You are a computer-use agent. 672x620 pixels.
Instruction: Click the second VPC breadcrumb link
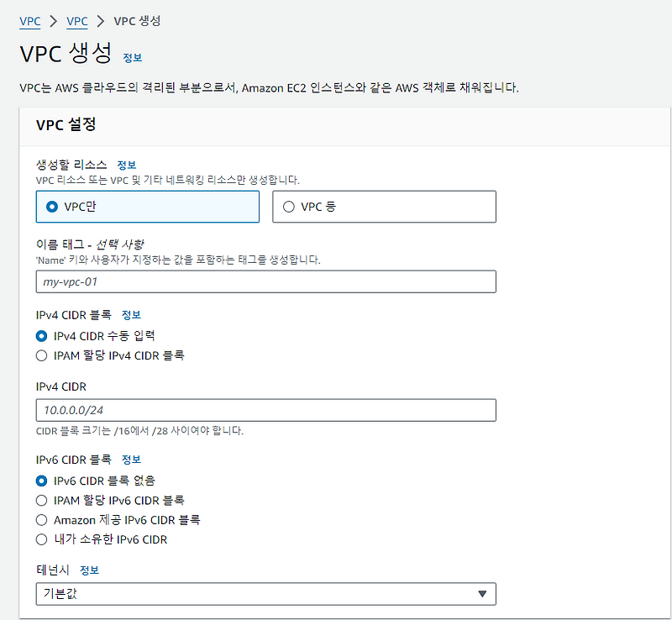pyautogui.click(x=76, y=21)
